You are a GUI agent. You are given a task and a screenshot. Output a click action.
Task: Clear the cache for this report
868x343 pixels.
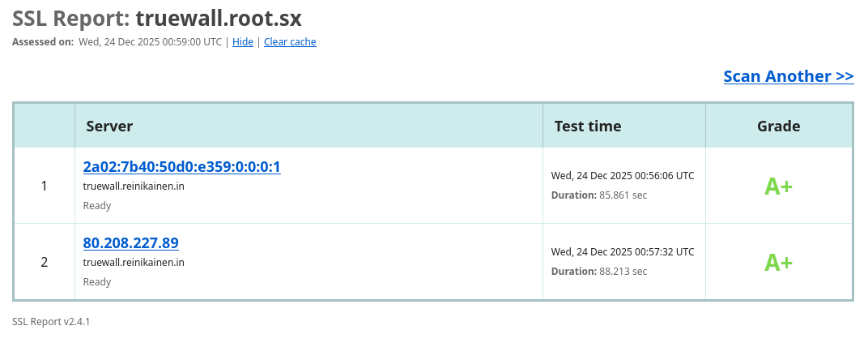click(290, 42)
